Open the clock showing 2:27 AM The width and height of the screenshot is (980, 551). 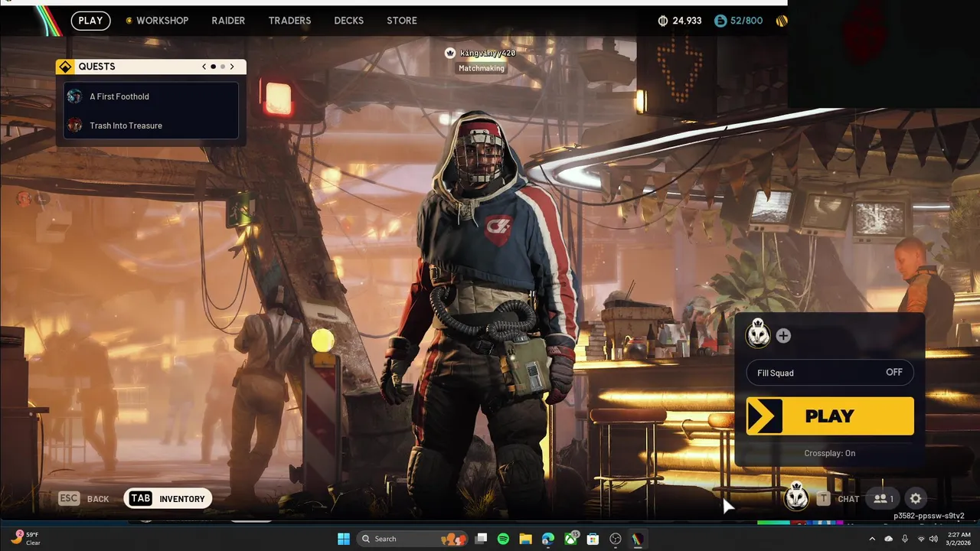pyautogui.click(x=959, y=539)
